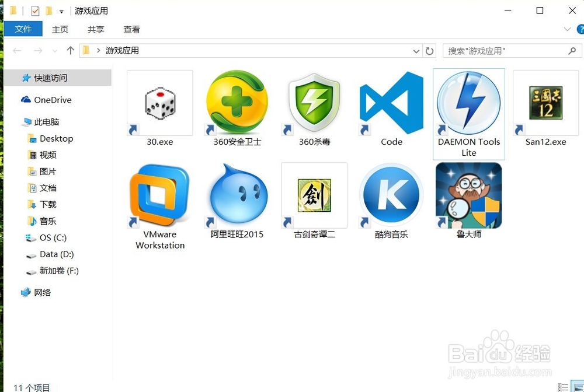The height and width of the screenshot is (392, 584).
Task: Select the San12.exe game icon
Action: (545, 103)
